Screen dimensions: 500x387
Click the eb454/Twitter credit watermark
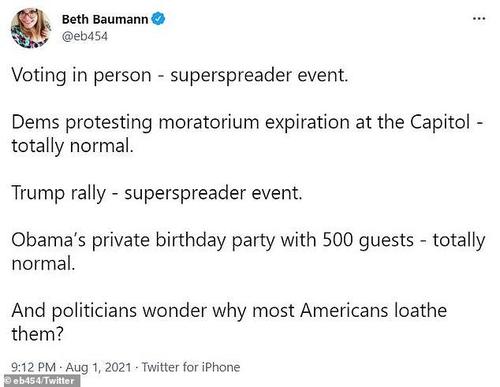[40, 381]
